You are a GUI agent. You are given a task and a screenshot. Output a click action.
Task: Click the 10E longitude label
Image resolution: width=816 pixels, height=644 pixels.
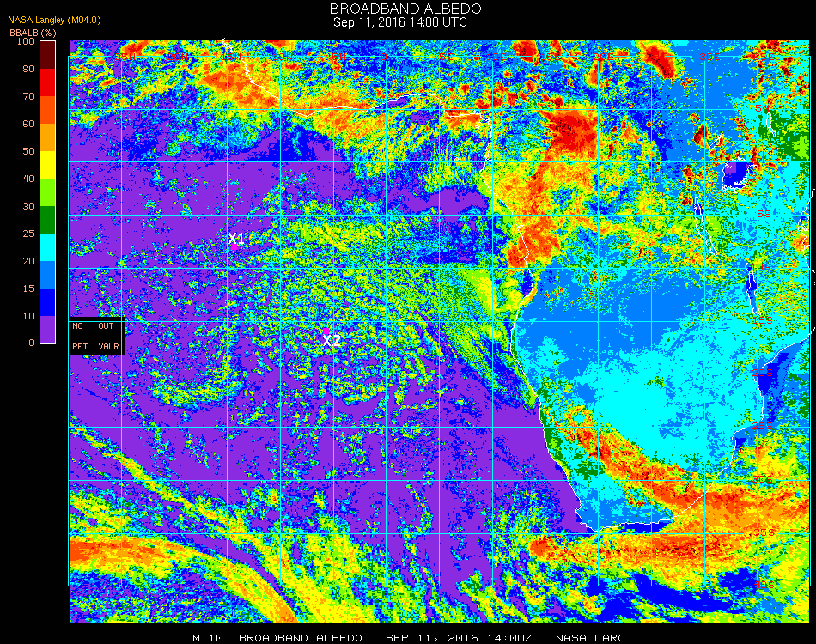pyautogui.click(x=496, y=57)
